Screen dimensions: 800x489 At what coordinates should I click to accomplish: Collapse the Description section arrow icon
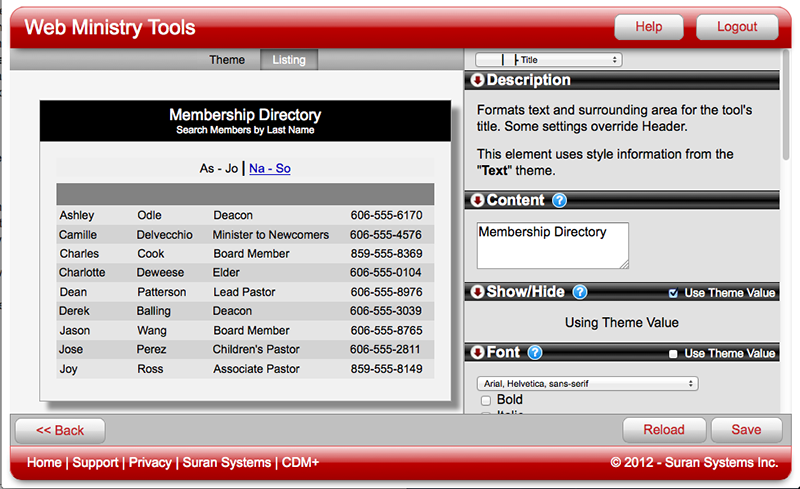click(x=477, y=81)
